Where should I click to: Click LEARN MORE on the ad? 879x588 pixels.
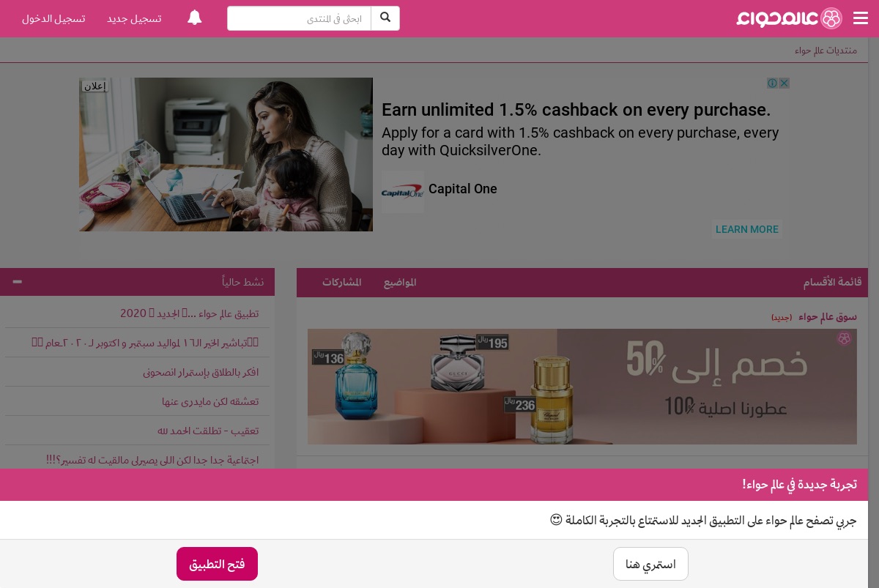[x=746, y=229]
